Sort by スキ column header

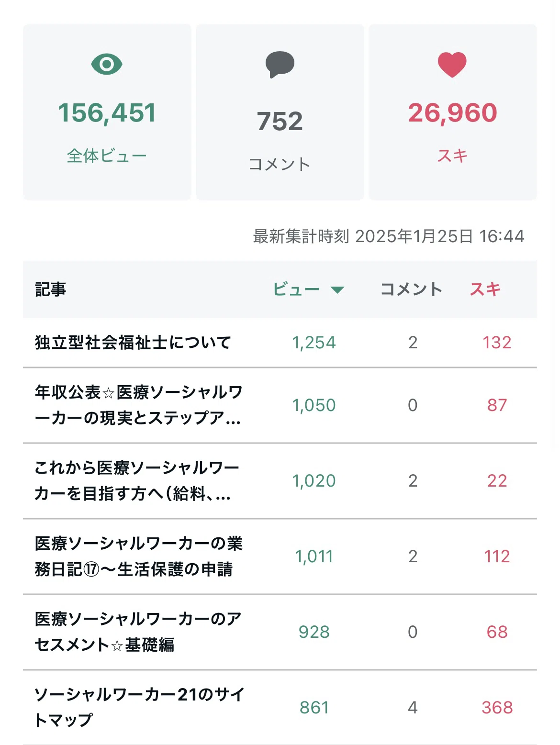485,289
